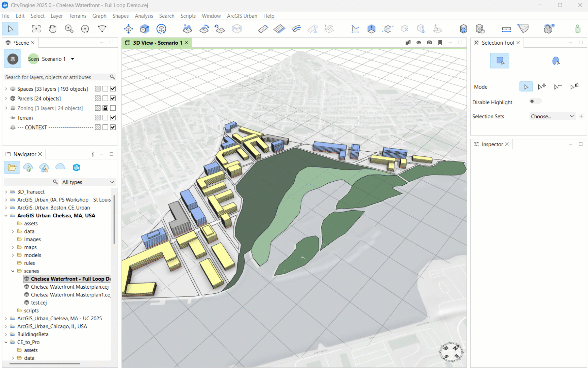Click the scene layers stack button
588x368 pixels.
pos(13,59)
